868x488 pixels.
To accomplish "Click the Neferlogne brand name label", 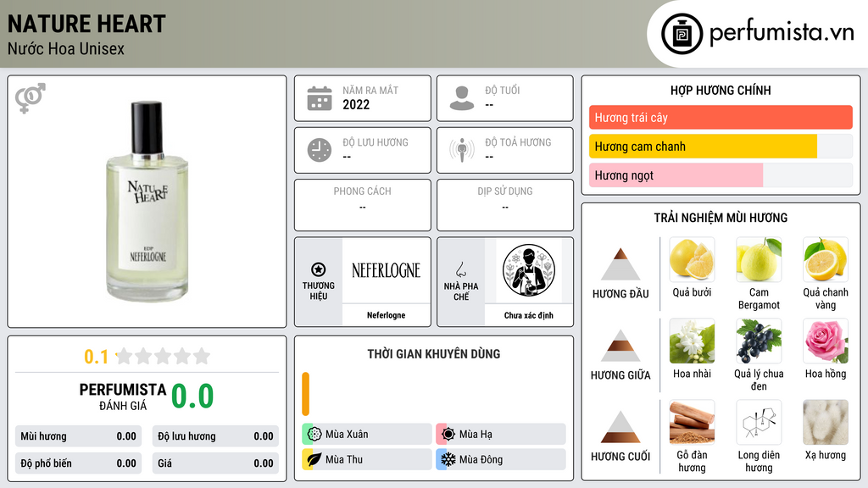I will (386, 315).
